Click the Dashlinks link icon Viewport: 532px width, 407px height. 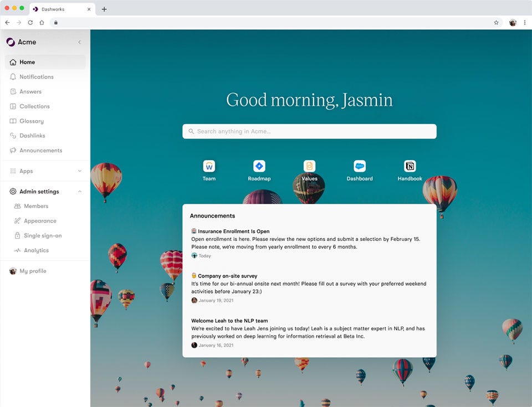pyautogui.click(x=13, y=136)
